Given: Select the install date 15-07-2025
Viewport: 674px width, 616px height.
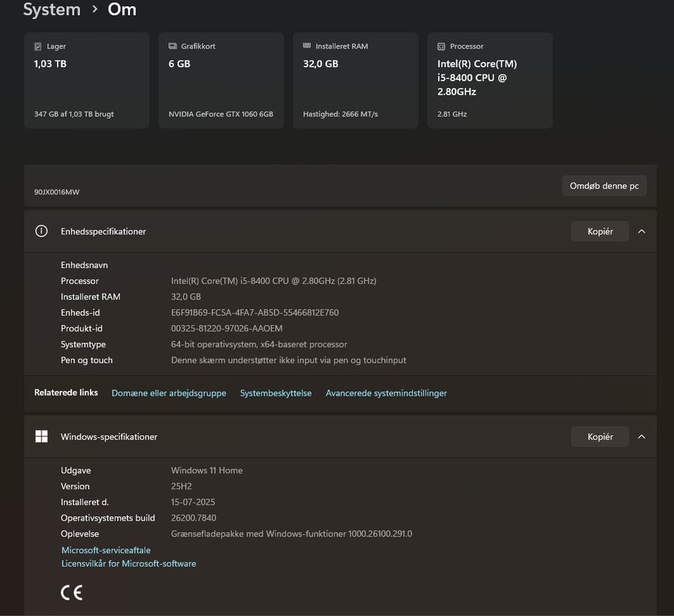Looking at the screenshot, I should click(193, 502).
